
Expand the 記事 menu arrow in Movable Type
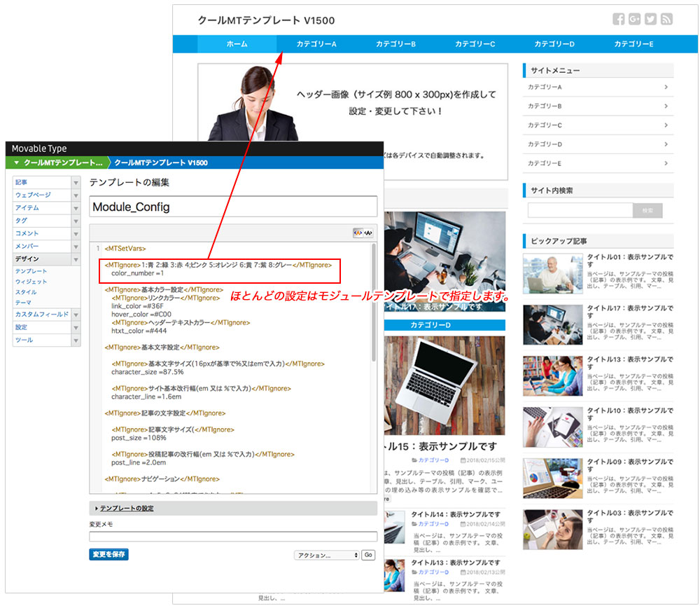(76, 182)
